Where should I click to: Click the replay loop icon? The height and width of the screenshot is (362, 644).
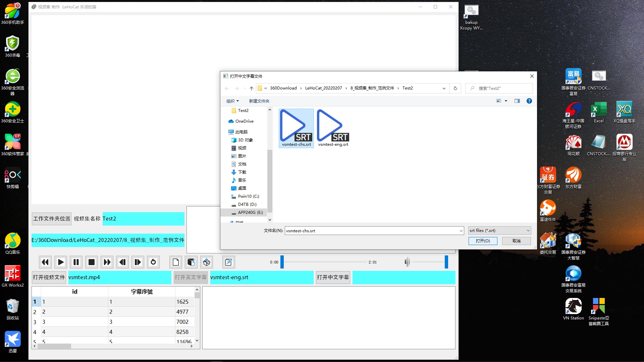(153, 262)
